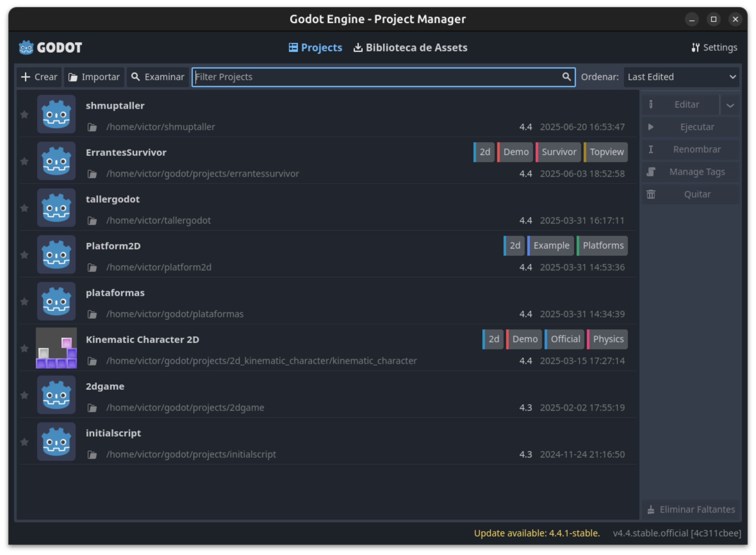Click the Settings sliders icon
Image resolution: width=756 pixels, height=555 pixels.
point(695,48)
